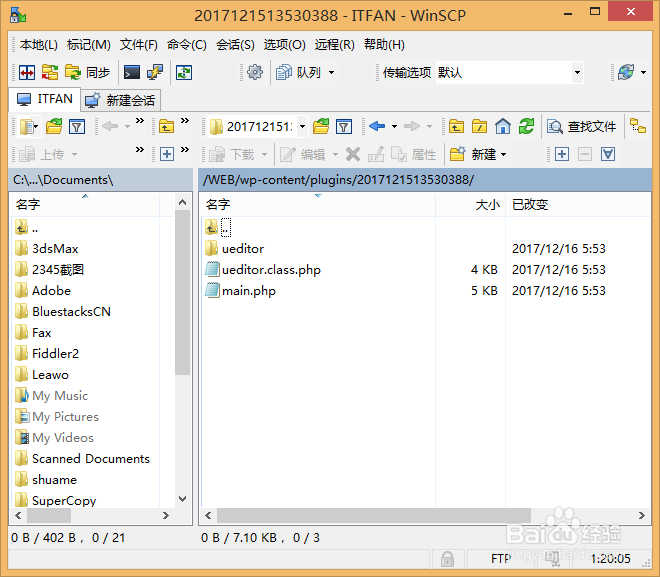Click local panel parent directory icon
Viewport: 660px width, 577px height.
coord(166,127)
